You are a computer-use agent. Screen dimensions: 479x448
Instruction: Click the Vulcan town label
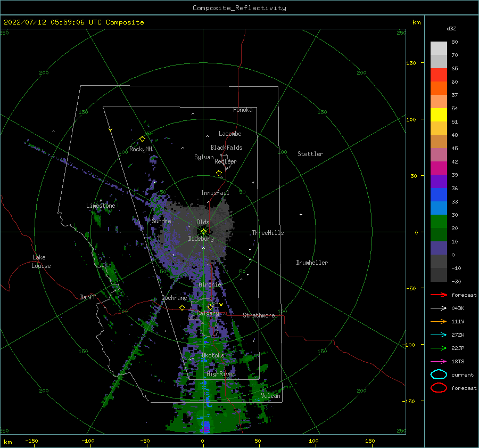[271, 396]
